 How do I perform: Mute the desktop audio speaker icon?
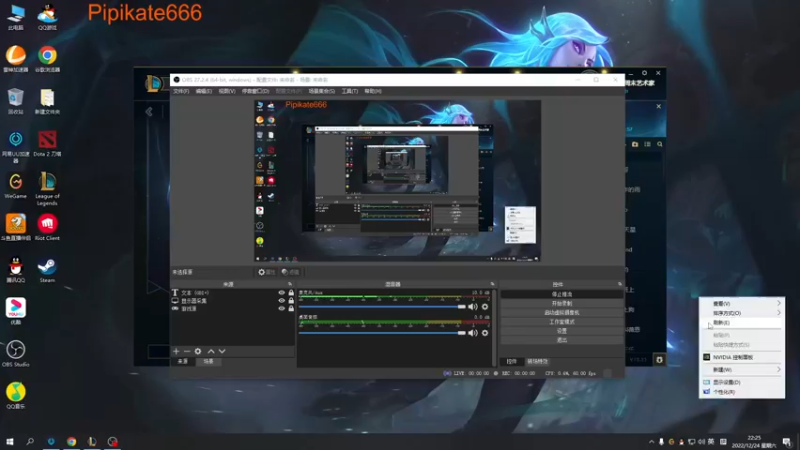tap(473, 333)
